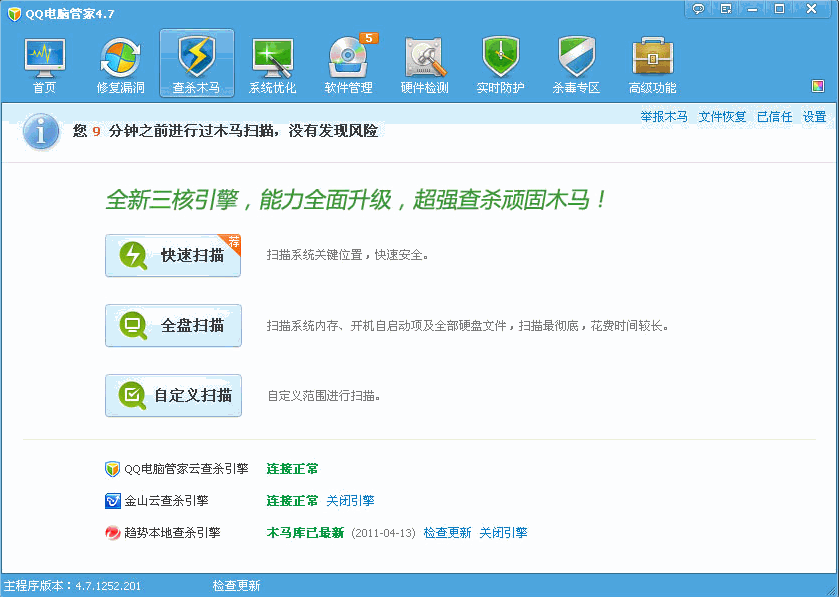
Task: Open the feedback speech bubble icon
Action: pyautogui.click(x=698, y=9)
